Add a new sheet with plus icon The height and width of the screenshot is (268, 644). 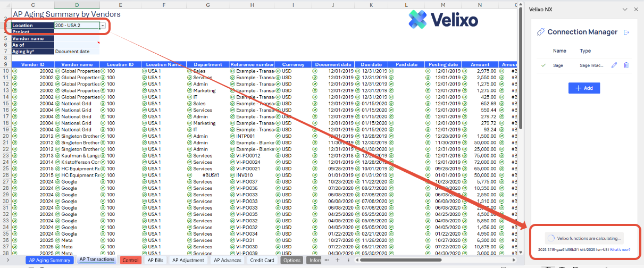(x=337, y=260)
